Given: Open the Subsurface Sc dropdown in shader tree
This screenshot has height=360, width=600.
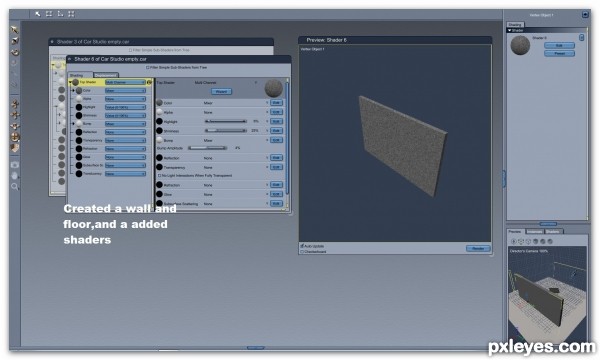Looking at the screenshot, I should point(125,165).
